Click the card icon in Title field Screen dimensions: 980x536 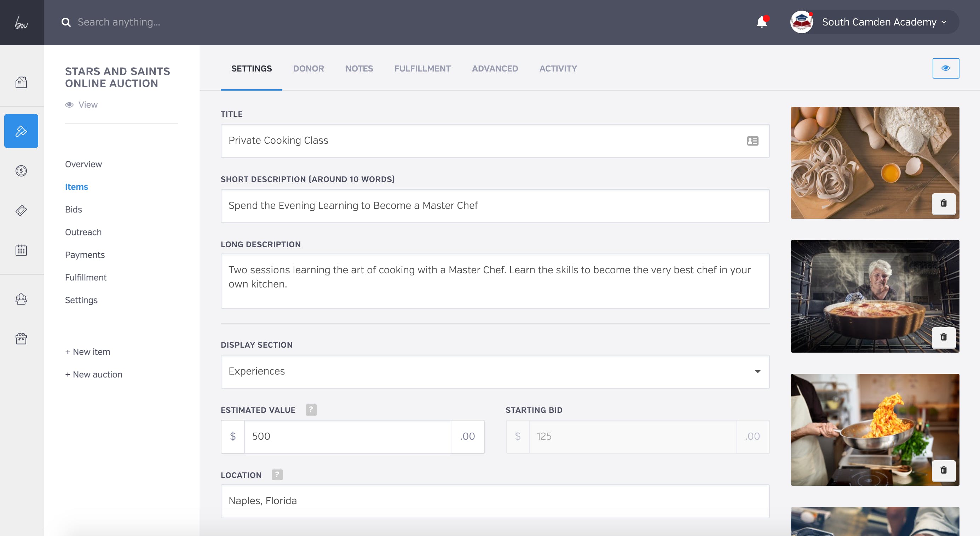753,141
